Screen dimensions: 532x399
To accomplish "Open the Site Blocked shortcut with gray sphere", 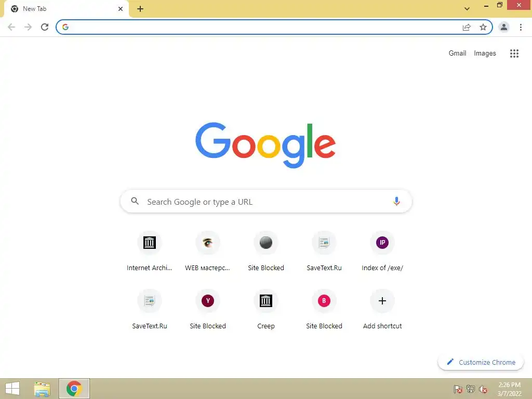I will pos(266,251).
